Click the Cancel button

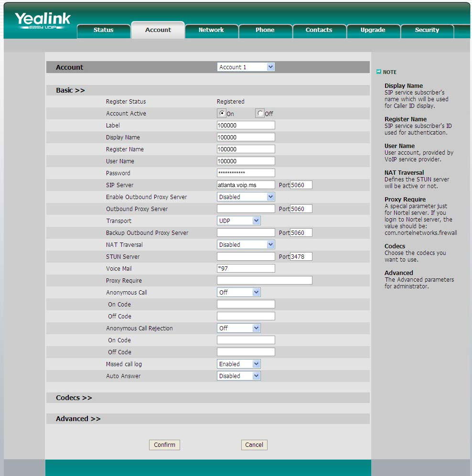pyautogui.click(x=254, y=445)
